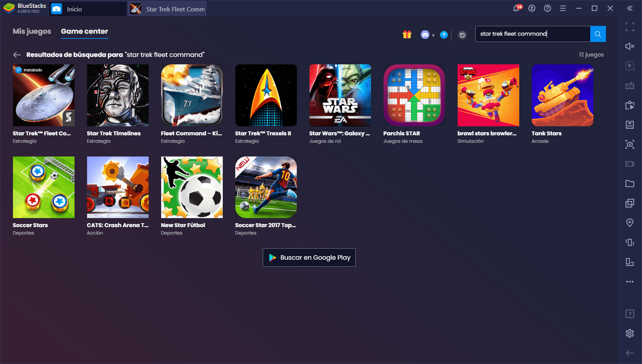Open Parchis STAR game thumbnail
The image size is (642, 364).
tap(414, 95)
